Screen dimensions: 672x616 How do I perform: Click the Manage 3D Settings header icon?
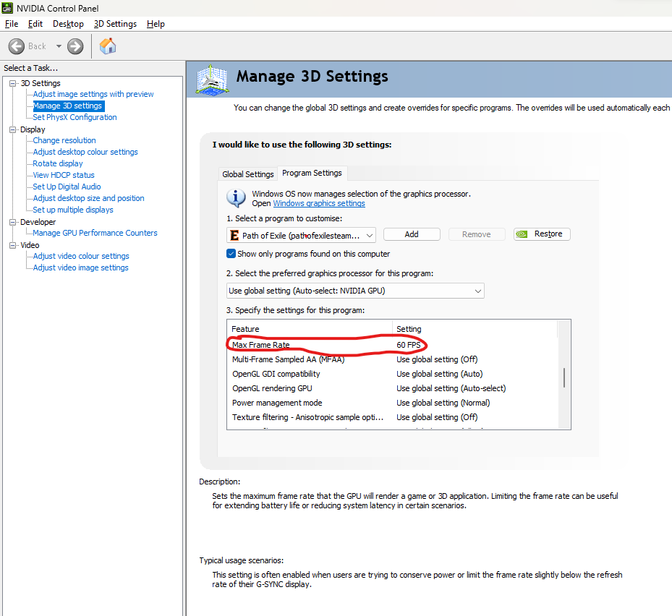[x=212, y=80]
